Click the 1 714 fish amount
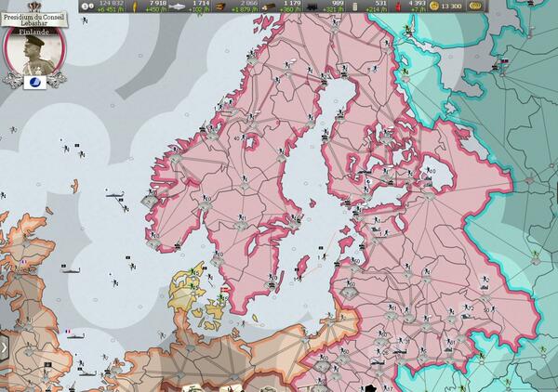 201,3
